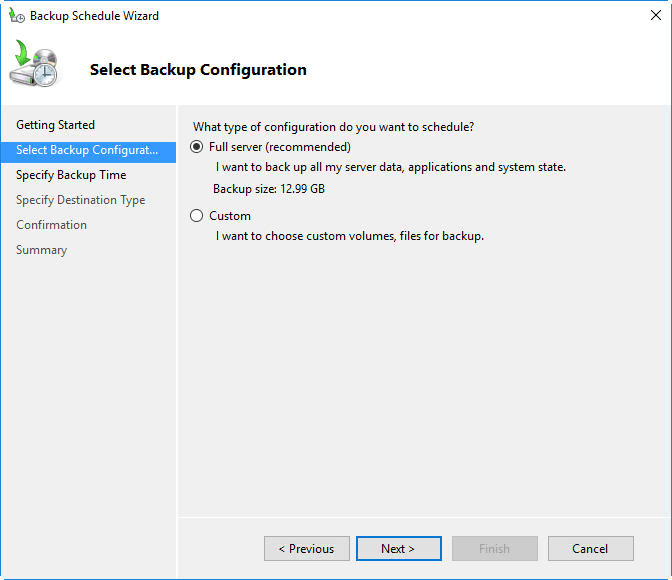672x580 pixels.
Task: Click the greyed-out Finish button
Action: [x=494, y=549]
